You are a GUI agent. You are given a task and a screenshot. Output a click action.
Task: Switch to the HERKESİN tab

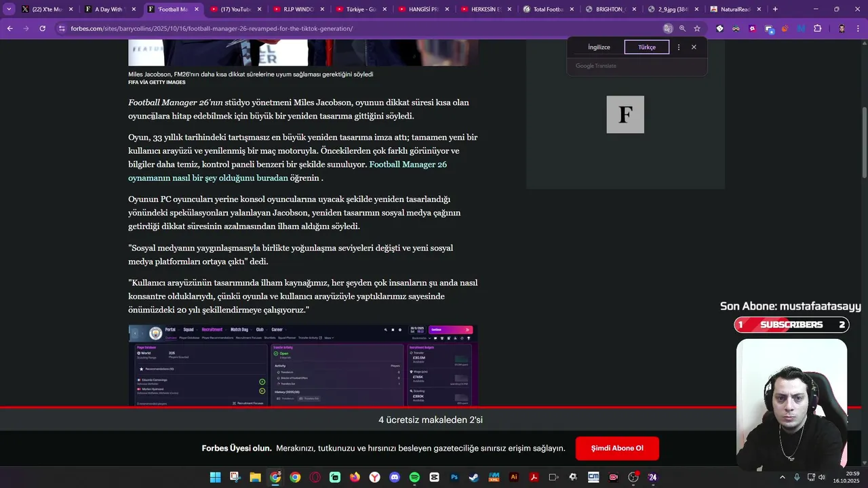[x=484, y=9]
